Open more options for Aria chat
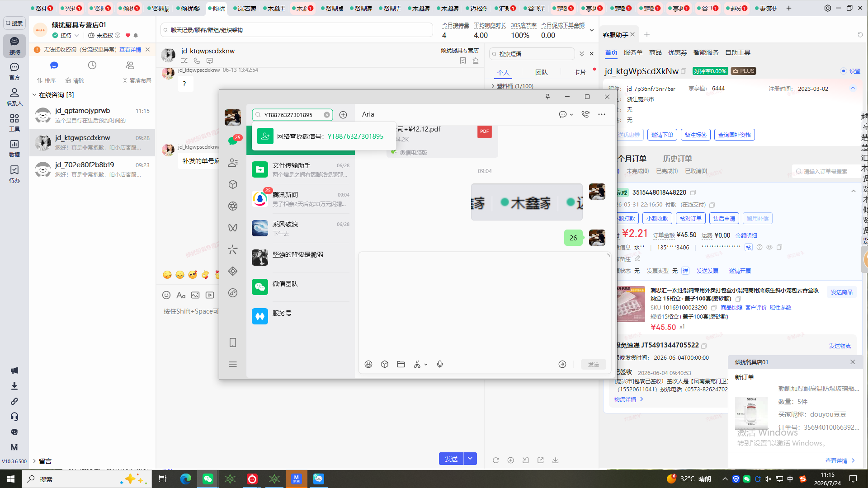The width and height of the screenshot is (868, 488). pos(602,114)
